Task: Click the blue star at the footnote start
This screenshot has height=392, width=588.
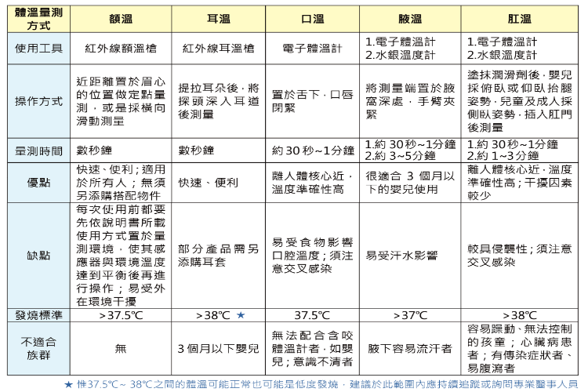Action: coord(68,384)
